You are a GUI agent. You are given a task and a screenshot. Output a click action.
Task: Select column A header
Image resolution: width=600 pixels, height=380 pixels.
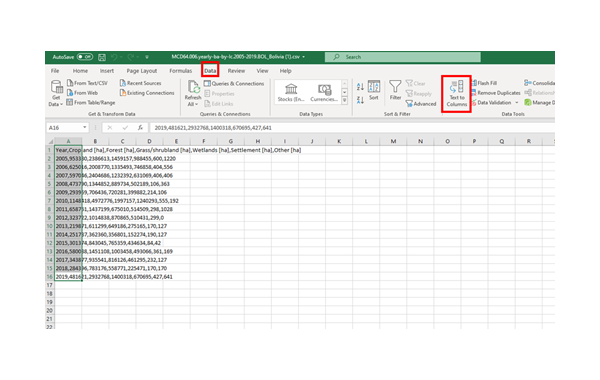[x=68, y=141]
